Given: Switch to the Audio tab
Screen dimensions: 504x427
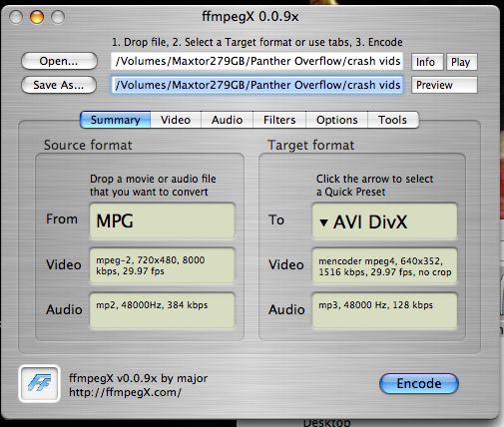Looking at the screenshot, I should pyautogui.click(x=228, y=120).
